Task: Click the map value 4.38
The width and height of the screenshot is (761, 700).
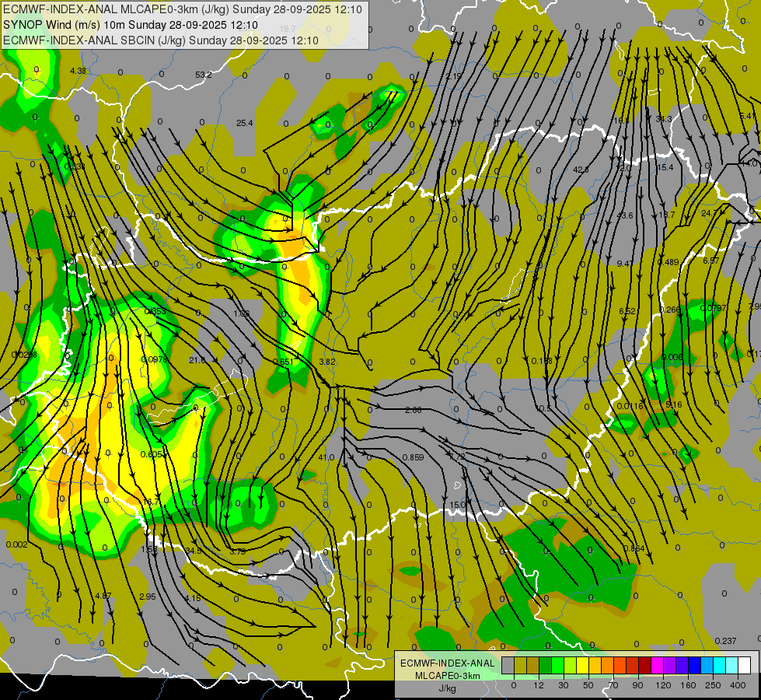Action: coord(79,71)
